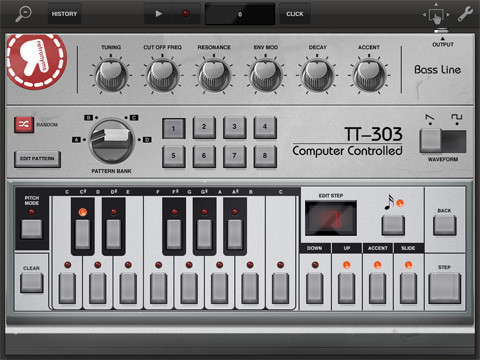
Task: Click the BACK button
Action: point(445,225)
